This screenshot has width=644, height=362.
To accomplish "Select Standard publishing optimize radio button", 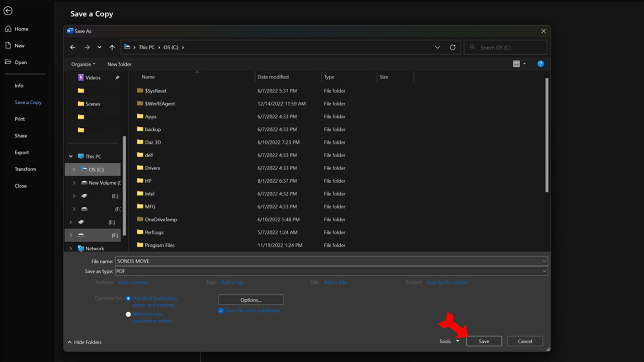I will [128, 298].
